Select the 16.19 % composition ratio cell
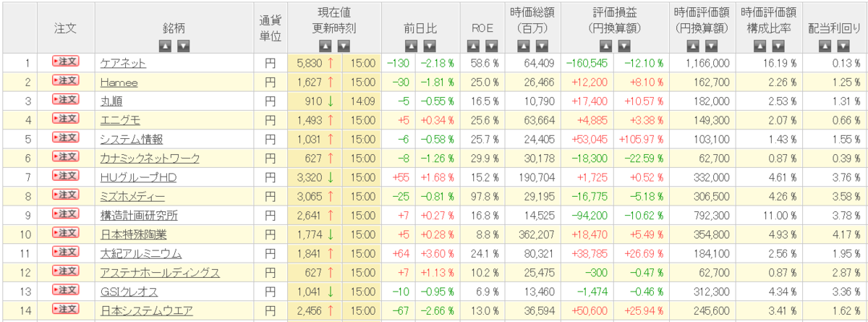 [x=768, y=63]
